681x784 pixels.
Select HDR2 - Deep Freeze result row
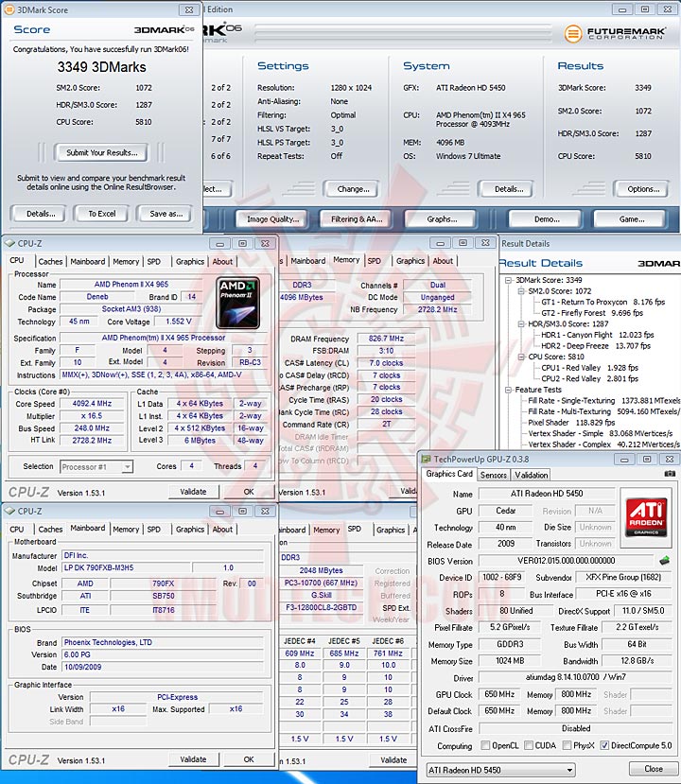(596, 346)
